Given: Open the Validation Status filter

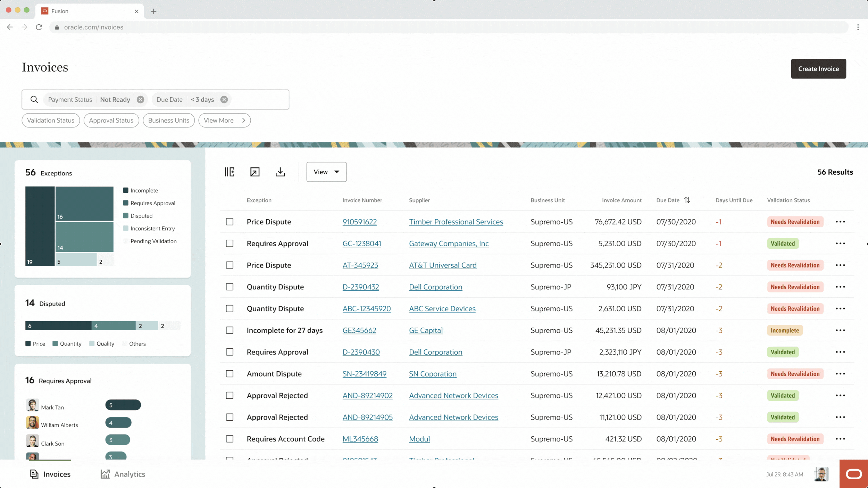Looking at the screenshot, I should 51,121.
